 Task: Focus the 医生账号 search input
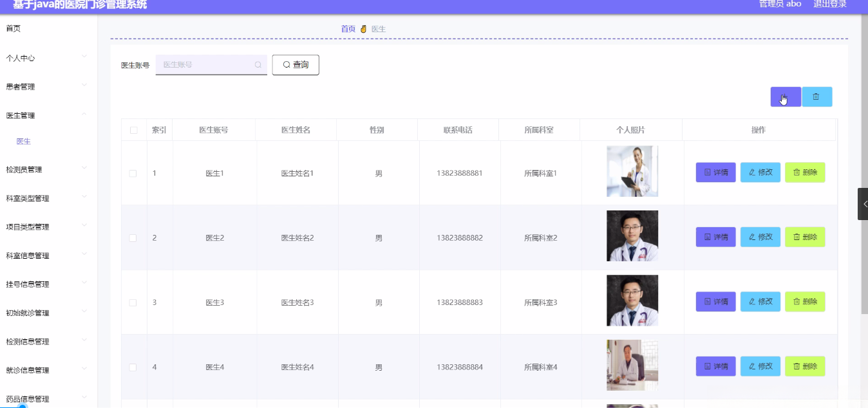pyautogui.click(x=211, y=65)
